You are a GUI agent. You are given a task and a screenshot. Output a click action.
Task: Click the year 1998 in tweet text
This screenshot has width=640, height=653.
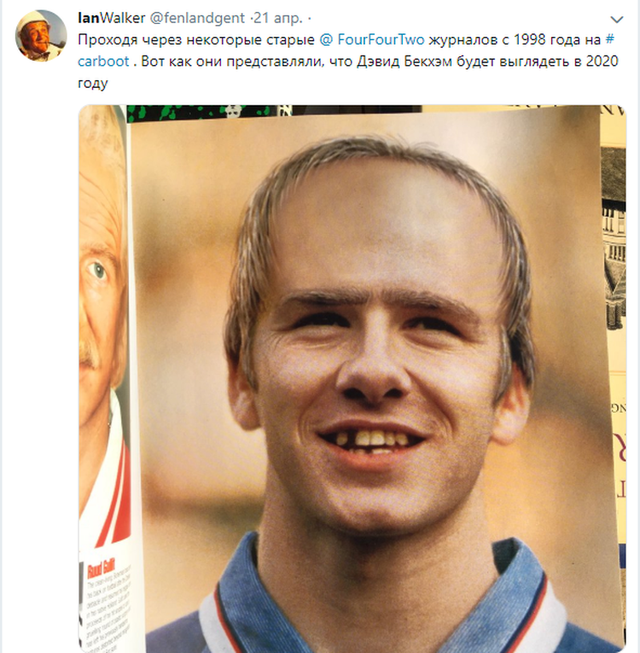point(530,40)
